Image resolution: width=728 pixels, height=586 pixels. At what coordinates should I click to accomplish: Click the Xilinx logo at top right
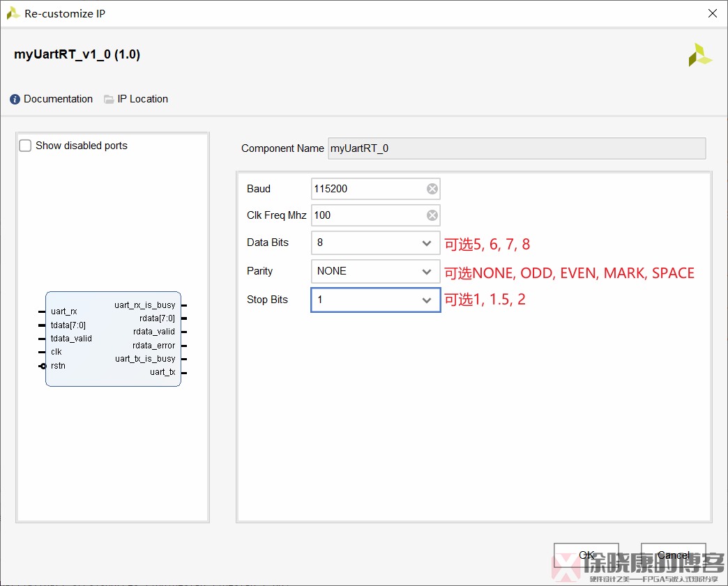click(699, 55)
